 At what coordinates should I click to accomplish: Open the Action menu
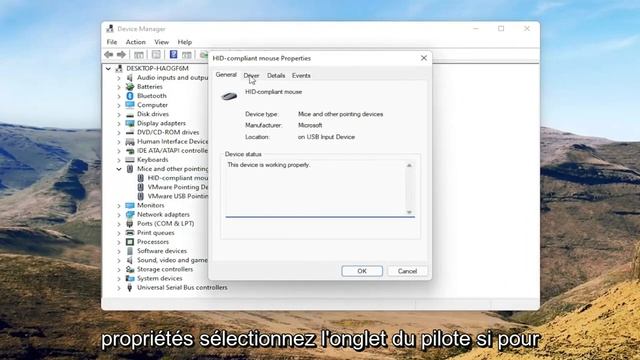136,42
